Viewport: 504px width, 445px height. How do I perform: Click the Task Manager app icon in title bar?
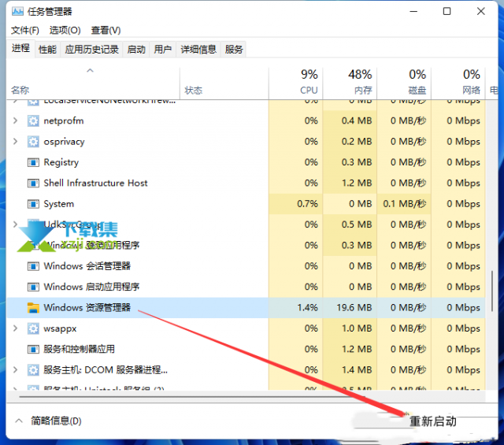17,12
